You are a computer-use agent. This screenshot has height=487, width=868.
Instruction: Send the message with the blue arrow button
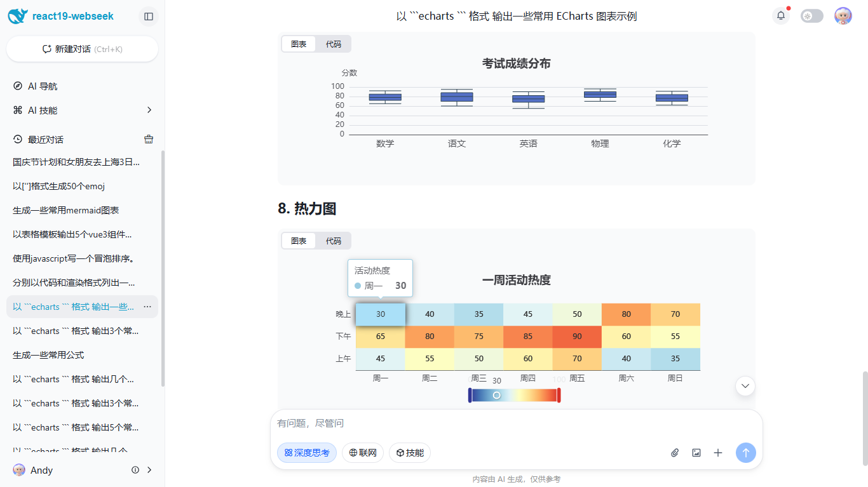pyautogui.click(x=746, y=453)
